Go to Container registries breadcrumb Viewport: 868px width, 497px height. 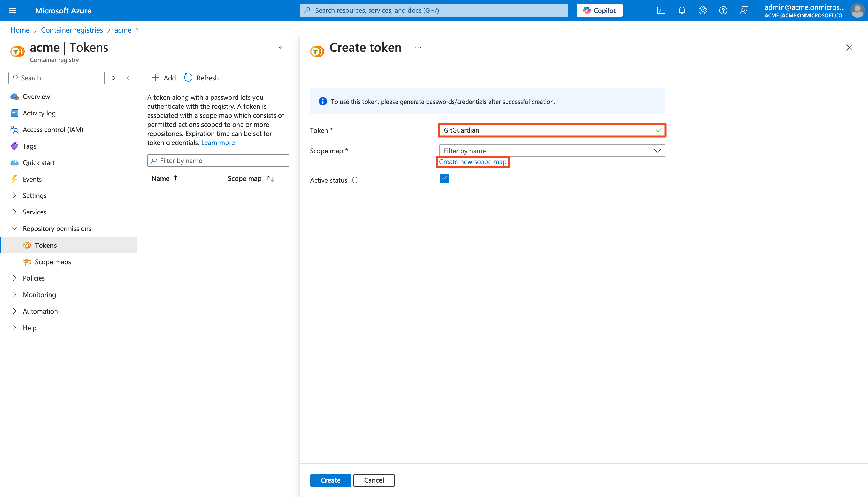72,30
